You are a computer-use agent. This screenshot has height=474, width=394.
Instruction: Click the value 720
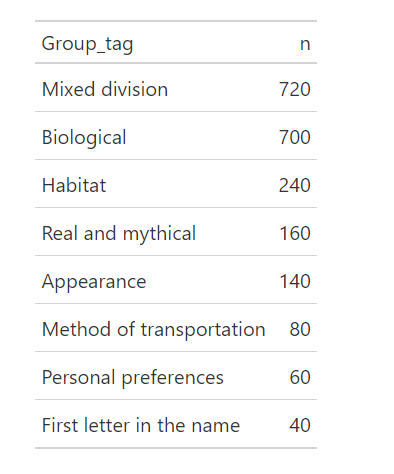tap(295, 89)
